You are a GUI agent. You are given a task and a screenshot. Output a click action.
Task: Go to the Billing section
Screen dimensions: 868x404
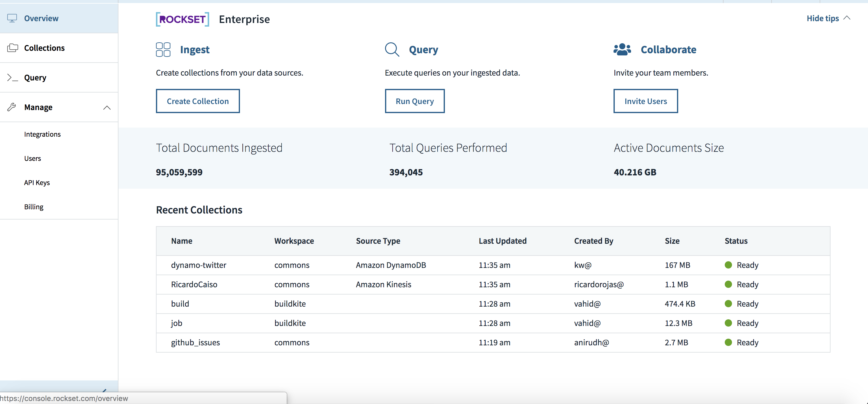pyautogui.click(x=34, y=207)
